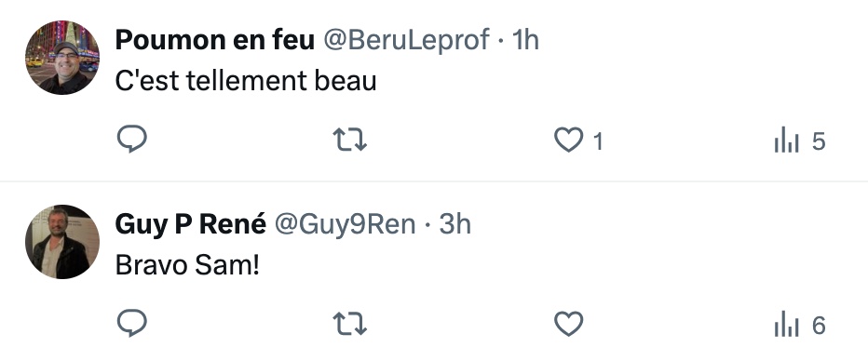Open Guy P René's profile picture
Image resolution: width=868 pixels, height=361 pixels.
coord(62,242)
